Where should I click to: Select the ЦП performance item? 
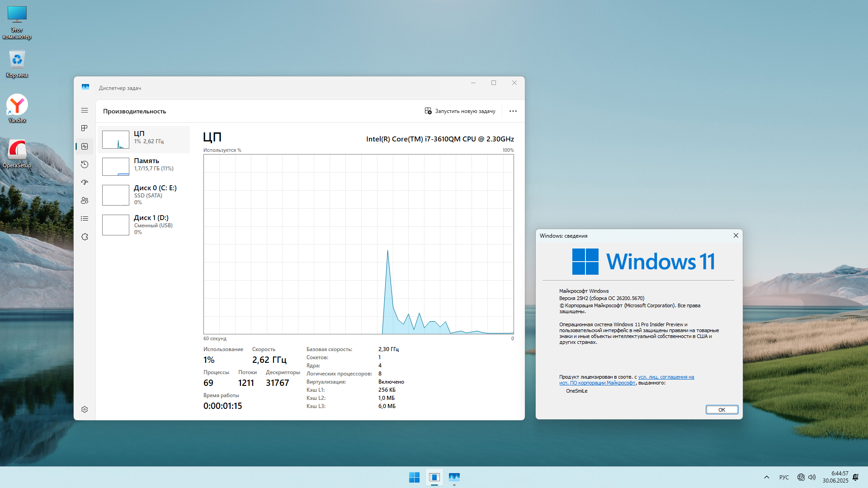[144, 140]
